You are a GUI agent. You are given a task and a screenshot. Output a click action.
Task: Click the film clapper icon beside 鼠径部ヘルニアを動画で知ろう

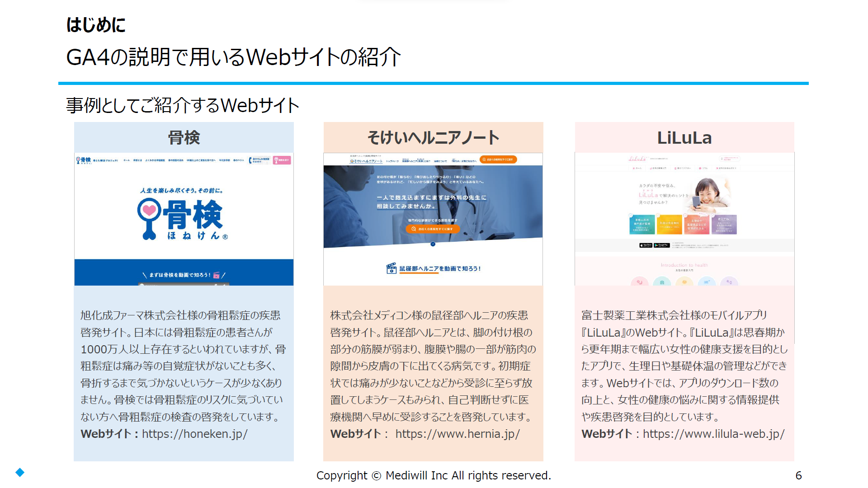pos(392,268)
